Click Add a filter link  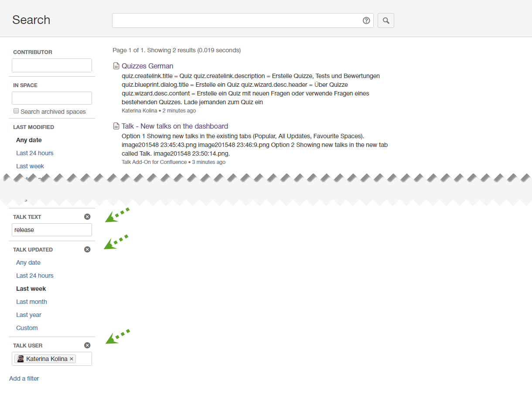(x=24, y=378)
